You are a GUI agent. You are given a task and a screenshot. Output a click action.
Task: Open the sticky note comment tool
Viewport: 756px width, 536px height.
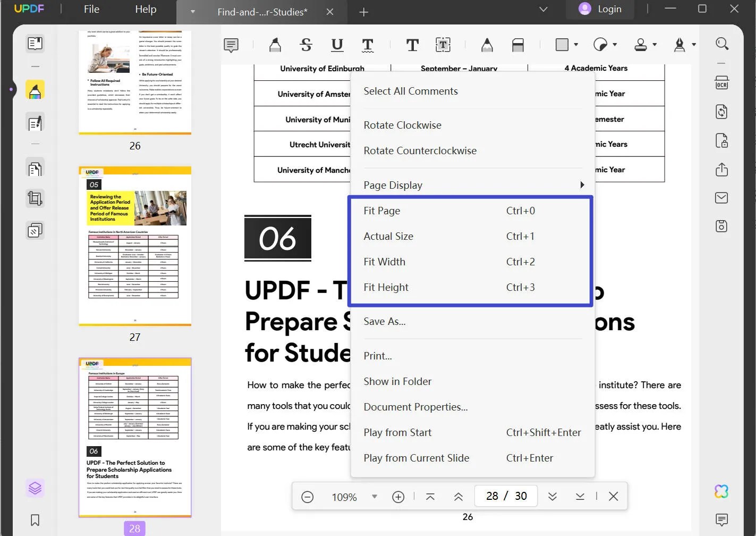point(231,45)
